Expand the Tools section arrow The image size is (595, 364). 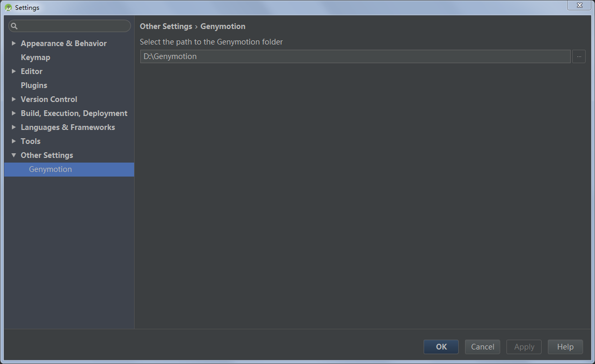pos(13,141)
